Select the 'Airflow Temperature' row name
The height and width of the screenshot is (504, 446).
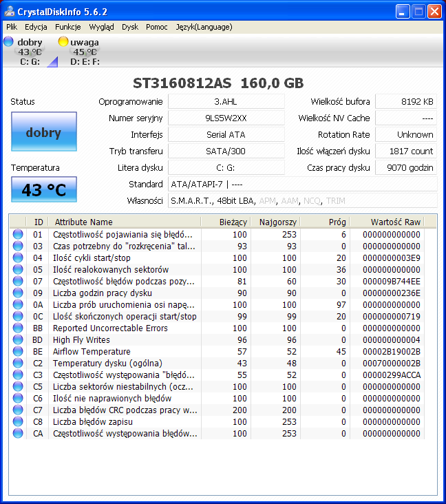[x=92, y=351]
